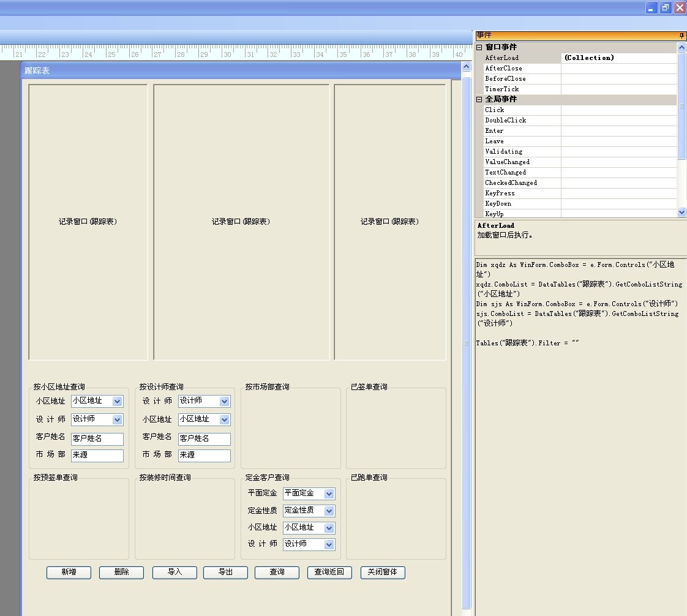Open 设计师 combo in 定金客户查询 group
This screenshot has height=616, width=687.
[x=329, y=544]
